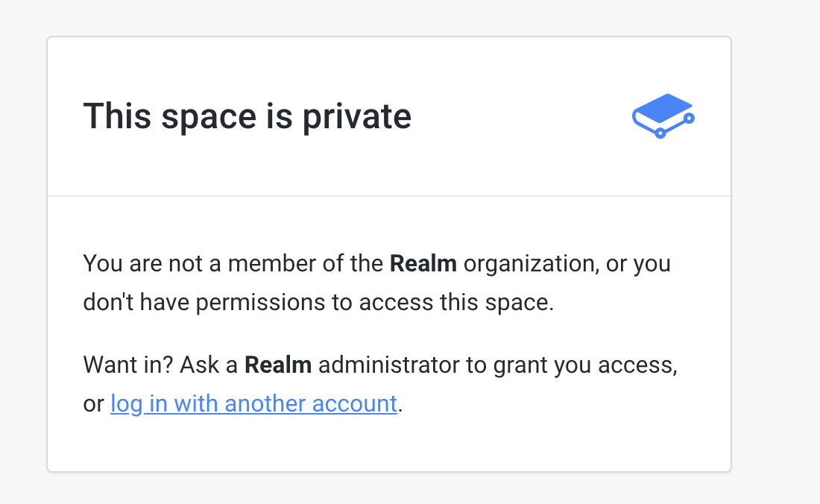Click the word 'space' in the heading
The height and width of the screenshot is (504, 820).
225,116
